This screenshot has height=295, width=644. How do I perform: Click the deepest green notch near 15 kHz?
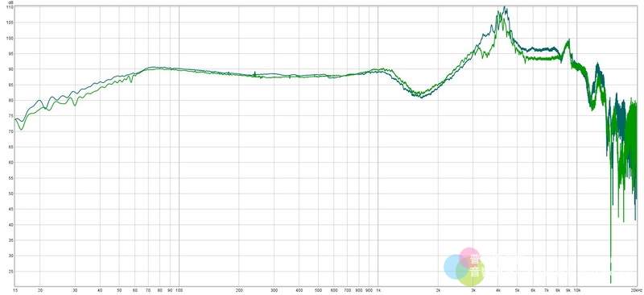(x=611, y=282)
